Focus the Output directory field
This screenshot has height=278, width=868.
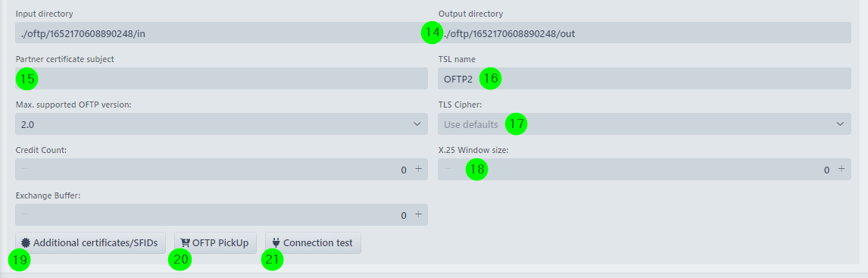(x=645, y=33)
